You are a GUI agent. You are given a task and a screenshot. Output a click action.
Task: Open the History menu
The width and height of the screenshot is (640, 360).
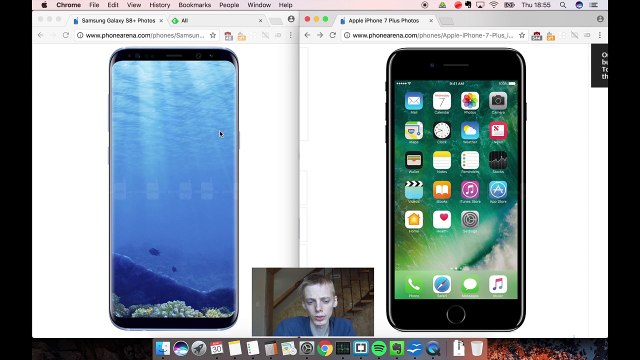tap(160, 5)
